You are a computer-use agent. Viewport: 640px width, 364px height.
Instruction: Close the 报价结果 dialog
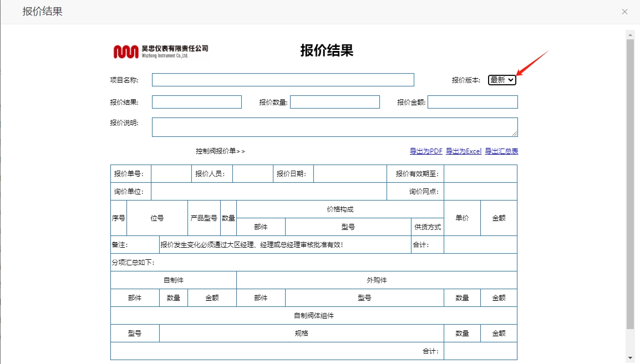pos(624,12)
